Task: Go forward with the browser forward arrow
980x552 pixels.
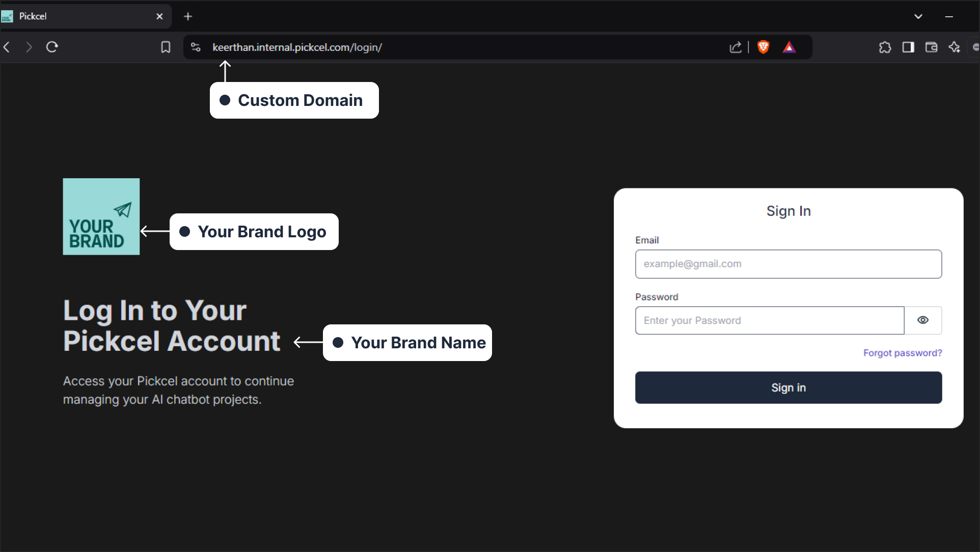Action: [x=29, y=47]
